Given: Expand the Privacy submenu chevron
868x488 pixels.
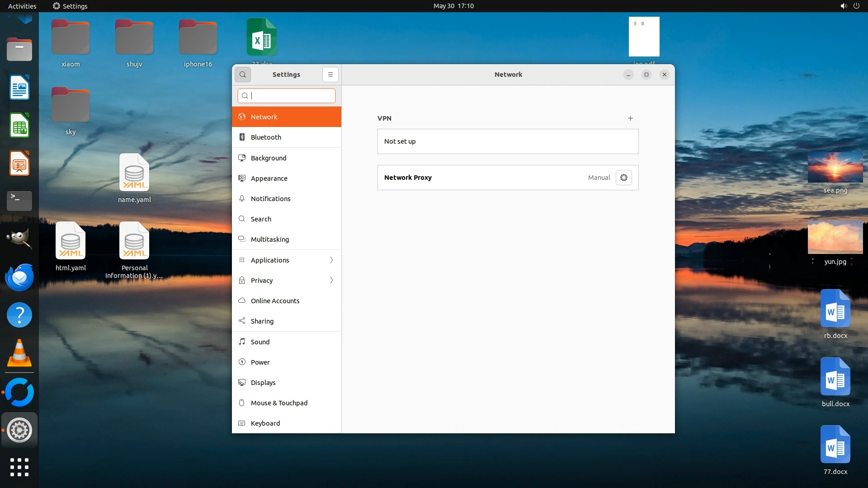Looking at the screenshot, I should tap(331, 281).
